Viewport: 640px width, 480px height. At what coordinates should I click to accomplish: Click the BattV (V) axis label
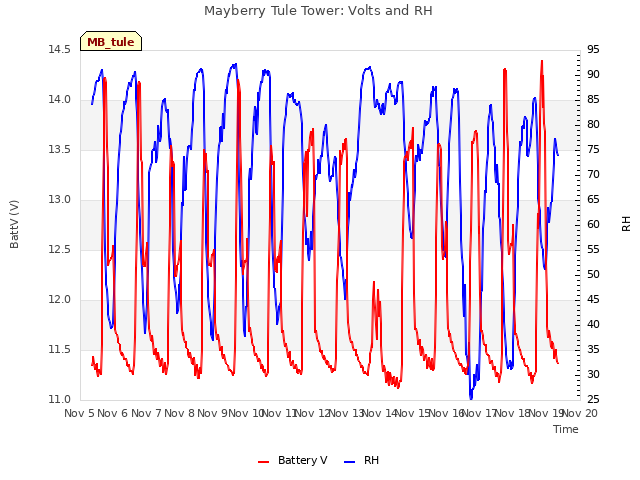14,224
